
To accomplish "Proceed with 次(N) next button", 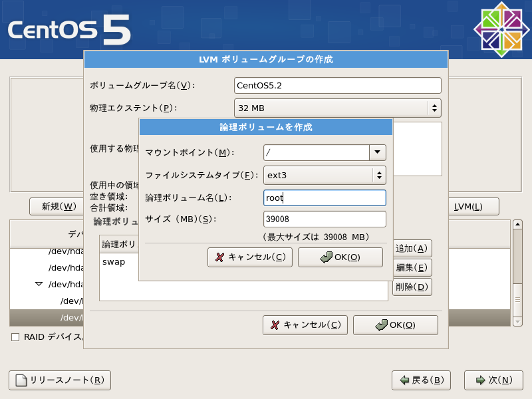I will [x=493, y=380].
